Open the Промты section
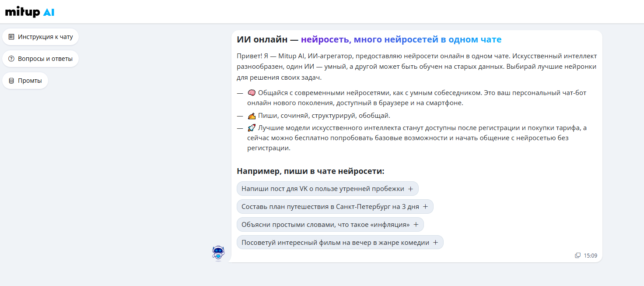 (x=30, y=81)
